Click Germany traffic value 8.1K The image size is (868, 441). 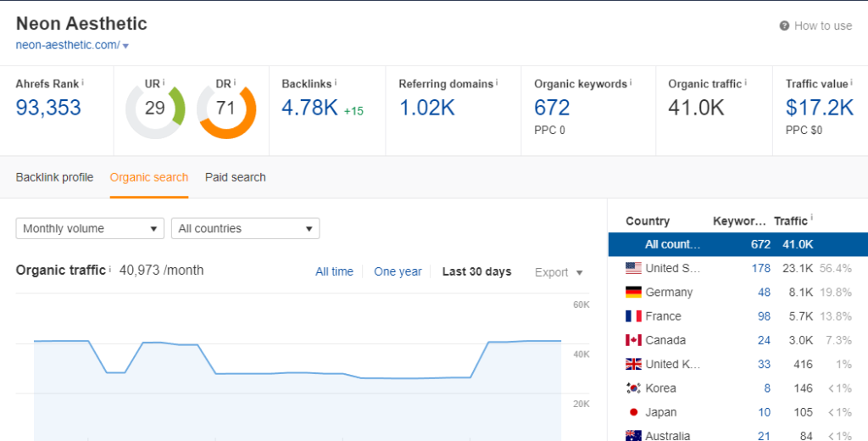pos(800,292)
